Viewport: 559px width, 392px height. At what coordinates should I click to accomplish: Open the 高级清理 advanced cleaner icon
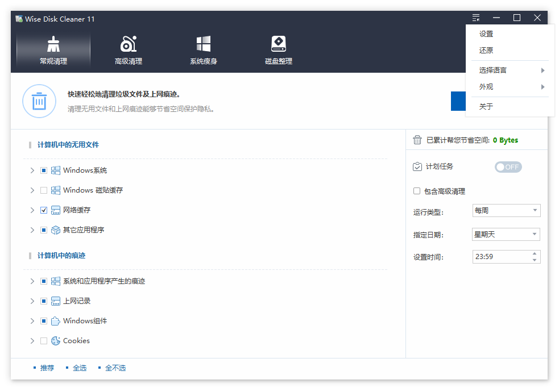(129, 45)
